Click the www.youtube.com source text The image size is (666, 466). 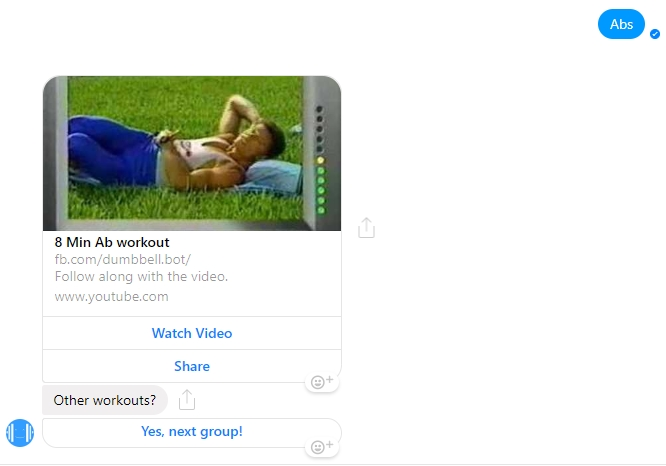click(111, 296)
